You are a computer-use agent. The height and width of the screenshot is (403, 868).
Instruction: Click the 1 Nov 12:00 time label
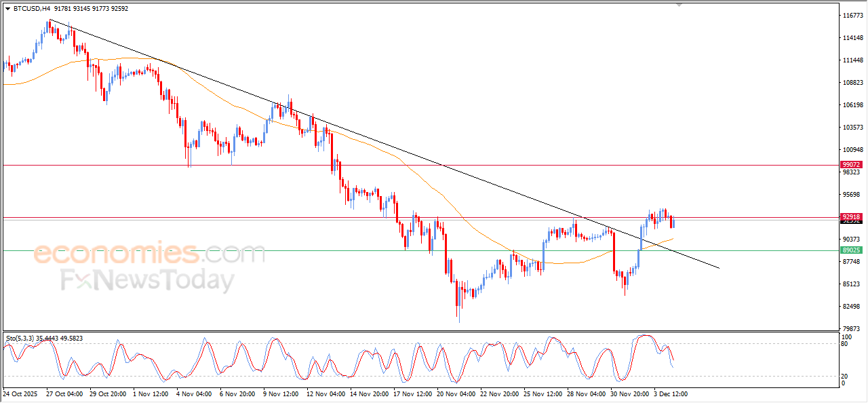pos(151,394)
